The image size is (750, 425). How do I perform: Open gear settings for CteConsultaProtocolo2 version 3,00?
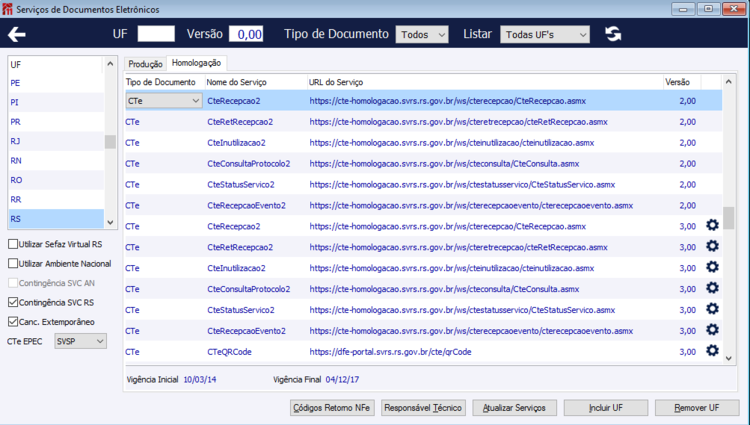click(x=712, y=288)
